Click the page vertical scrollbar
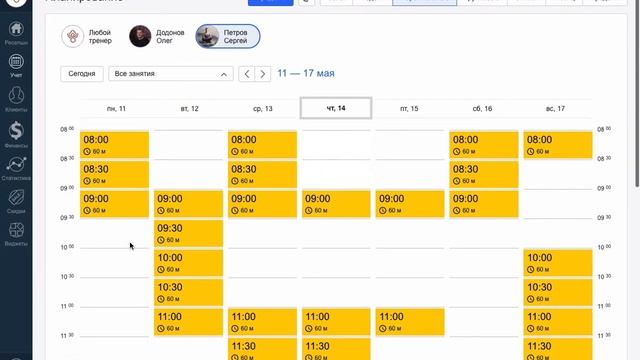 point(637,94)
